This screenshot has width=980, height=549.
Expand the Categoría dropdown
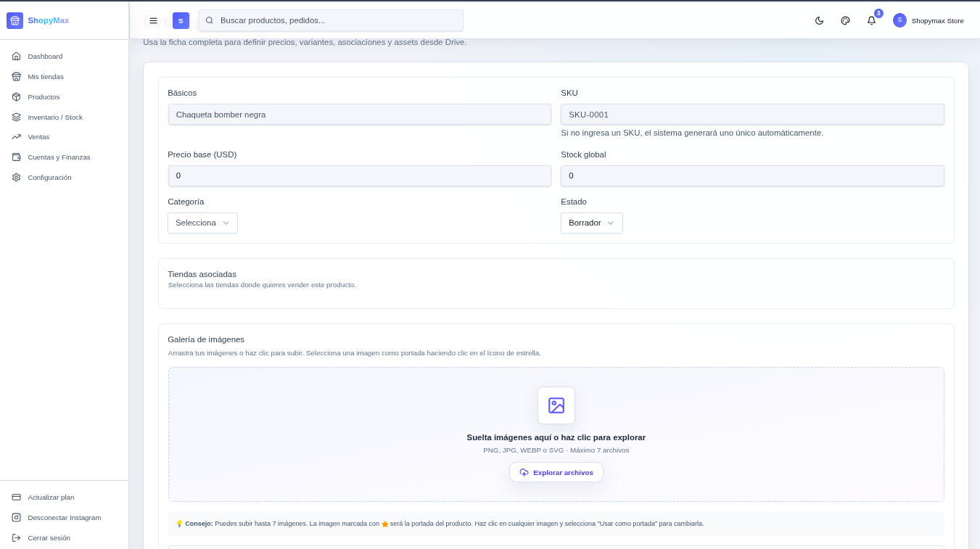202,223
